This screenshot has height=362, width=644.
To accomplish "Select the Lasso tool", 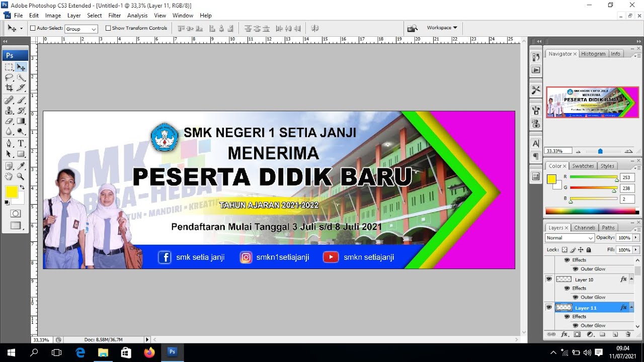I will pyautogui.click(x=9, y=77).
